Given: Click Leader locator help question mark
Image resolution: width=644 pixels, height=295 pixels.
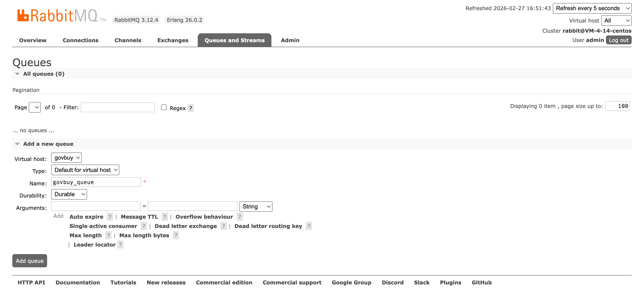Looking at the screenshot, I should (121, 244).
